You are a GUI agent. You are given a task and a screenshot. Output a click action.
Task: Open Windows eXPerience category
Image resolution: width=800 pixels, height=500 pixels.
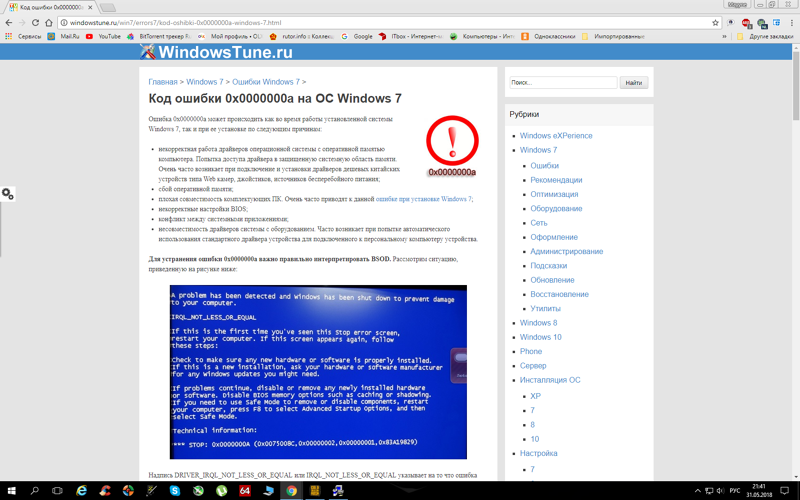pyautogui.click(x=556, y=136)
